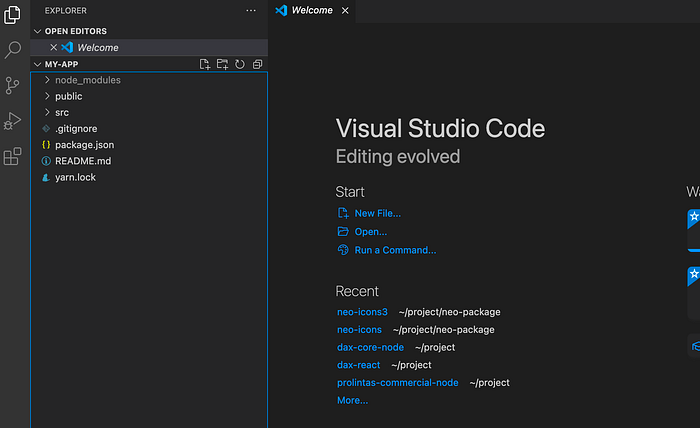This screenshot has width=700, height=428.
Task: Open the Source Control view icon
Action: (13, 85)
